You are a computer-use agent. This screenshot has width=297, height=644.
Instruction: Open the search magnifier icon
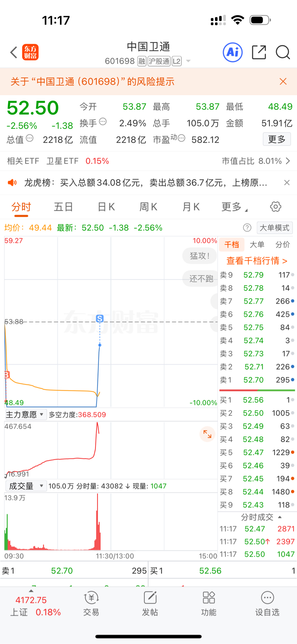pos(283,52)
